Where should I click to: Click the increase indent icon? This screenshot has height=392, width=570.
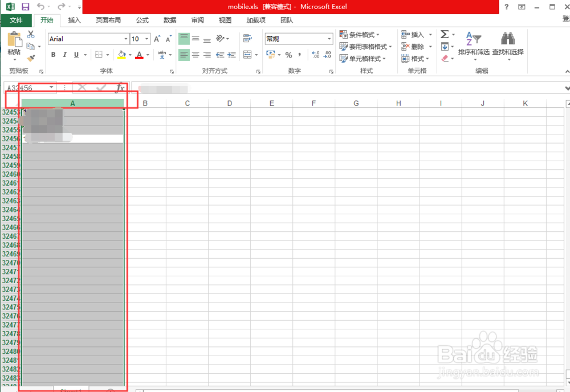pyautogui.click(x=231, y=55)
